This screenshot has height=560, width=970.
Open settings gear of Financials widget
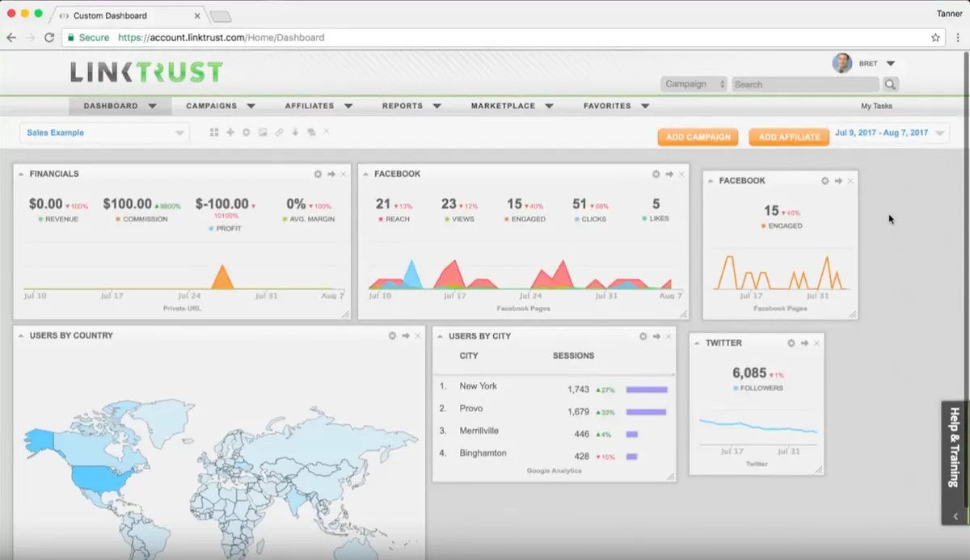click(x=318, y=175)
